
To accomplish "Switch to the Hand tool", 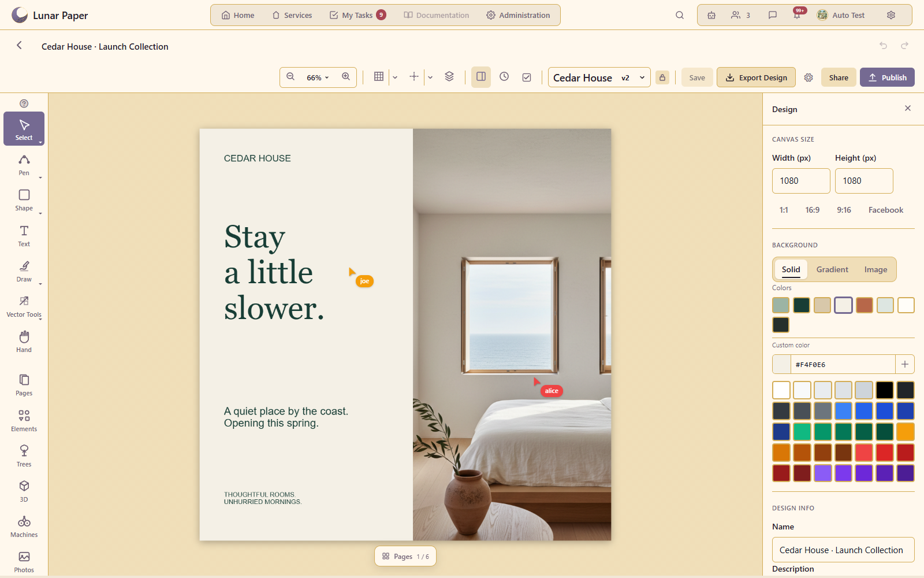I will (x=24, y=342).
